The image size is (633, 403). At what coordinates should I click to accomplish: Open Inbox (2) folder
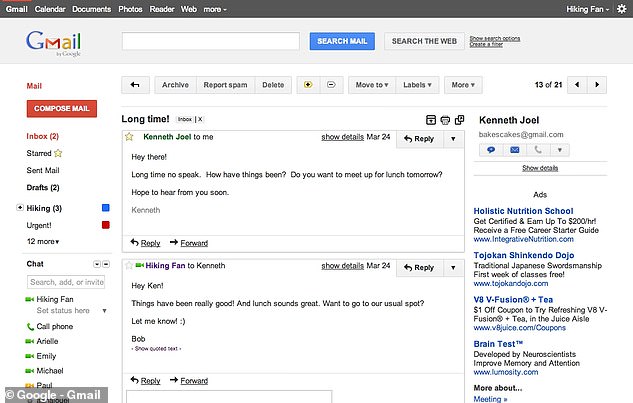pos(42,136)
